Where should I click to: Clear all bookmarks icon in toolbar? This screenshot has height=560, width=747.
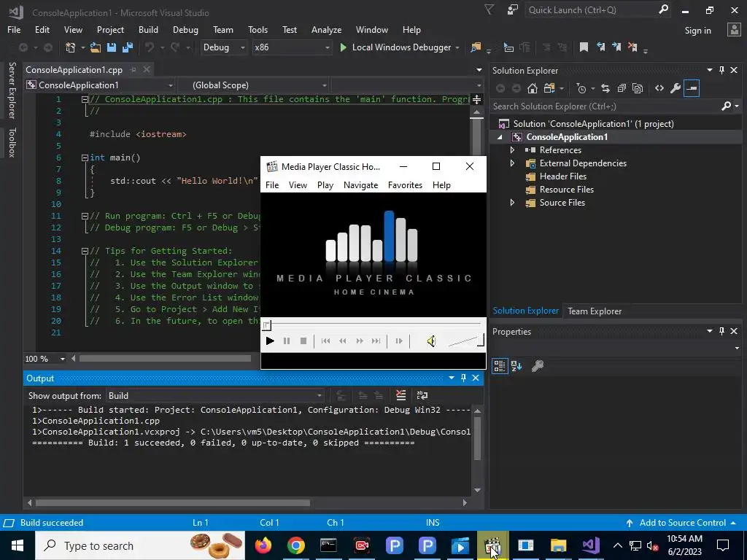[632, 47]
